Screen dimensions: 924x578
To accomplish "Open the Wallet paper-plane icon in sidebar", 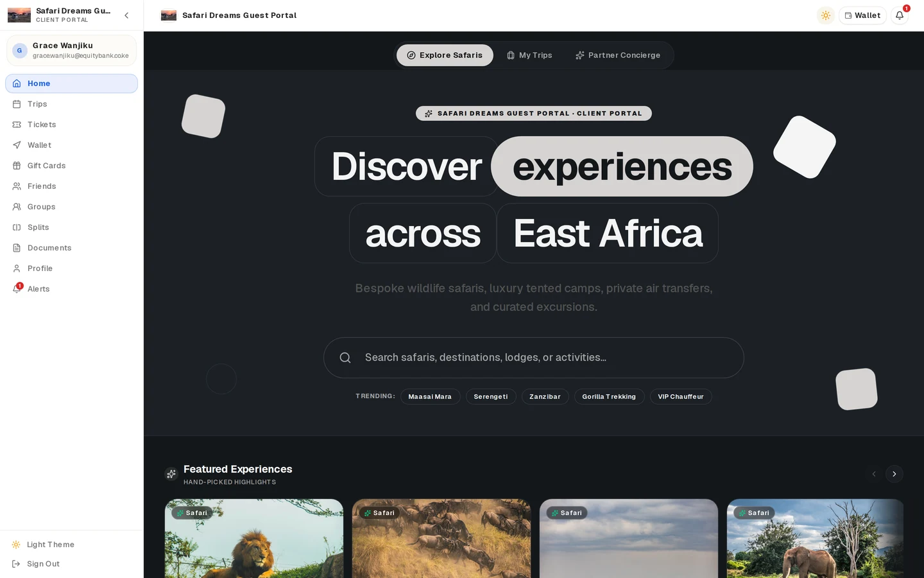I will pyautogui.click(x=17, y=145).
